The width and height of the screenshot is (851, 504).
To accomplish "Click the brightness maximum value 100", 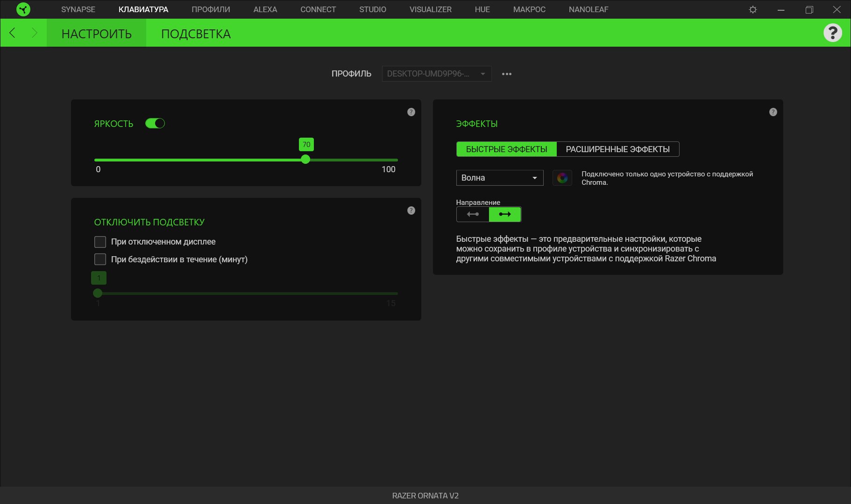I will [x=389, y=169].
